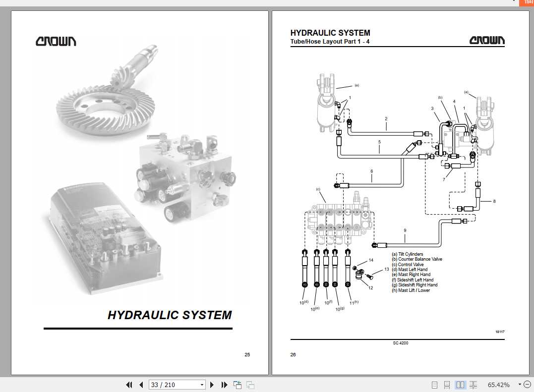Click the 65.42% zoom level value

tap(499, 385)
